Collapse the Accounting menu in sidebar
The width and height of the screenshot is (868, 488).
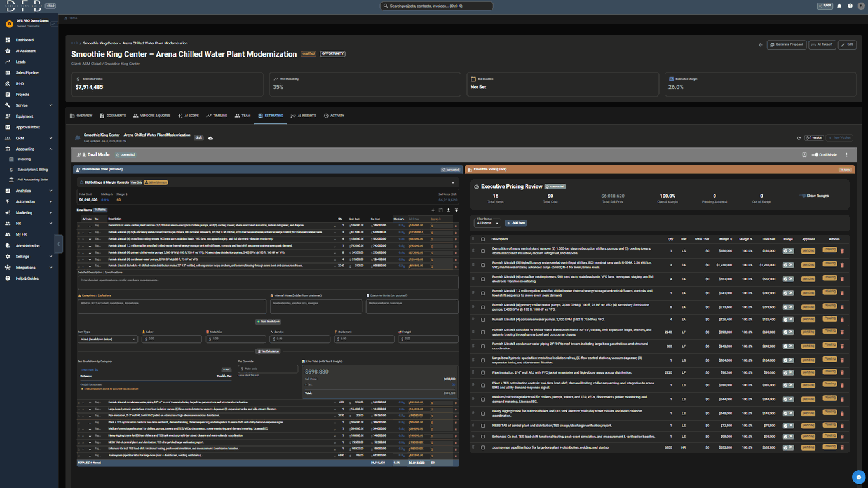pos(29,149)
